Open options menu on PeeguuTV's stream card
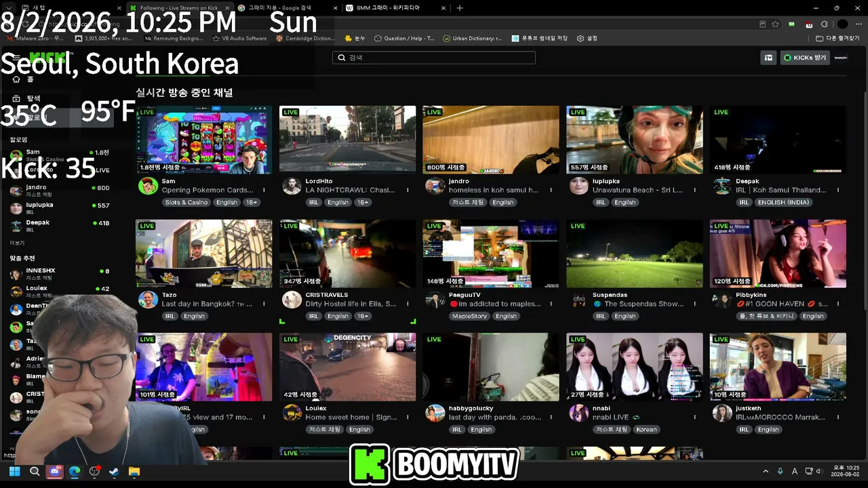Screen dimensions: 868x488 (551, 304)
